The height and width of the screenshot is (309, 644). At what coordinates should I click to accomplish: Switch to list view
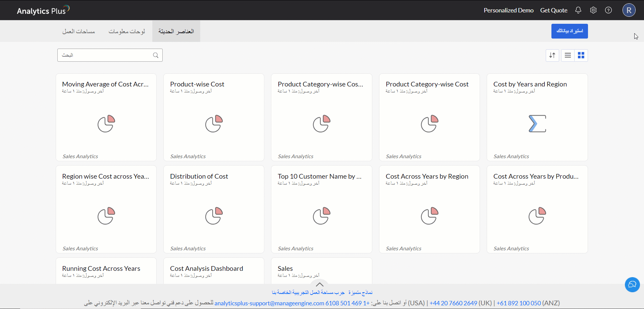pos(568,55)
